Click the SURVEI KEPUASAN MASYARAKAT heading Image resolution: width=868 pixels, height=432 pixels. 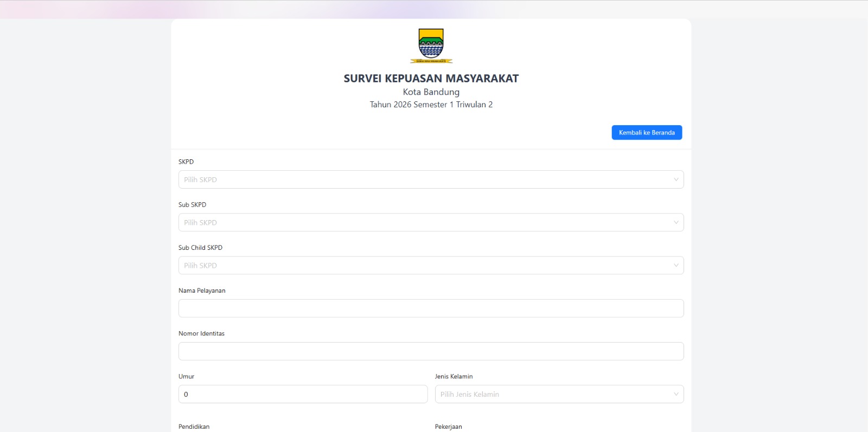(x=431, y=79)
